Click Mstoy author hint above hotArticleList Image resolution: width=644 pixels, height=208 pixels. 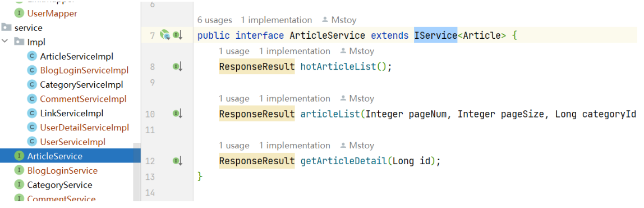357,51
